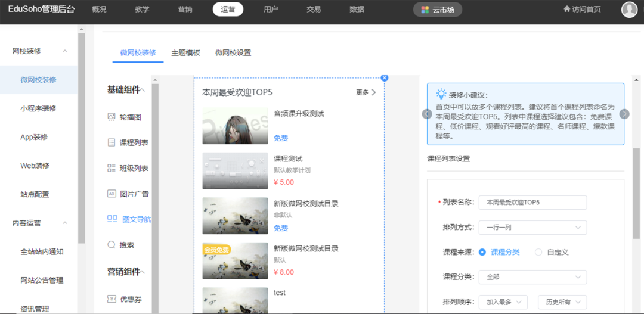Image resolution: width=644 pixels, height=314 pixels.
Task: Collapse the 网校装修 sidebar section
Action: click(x=65, y=51)
